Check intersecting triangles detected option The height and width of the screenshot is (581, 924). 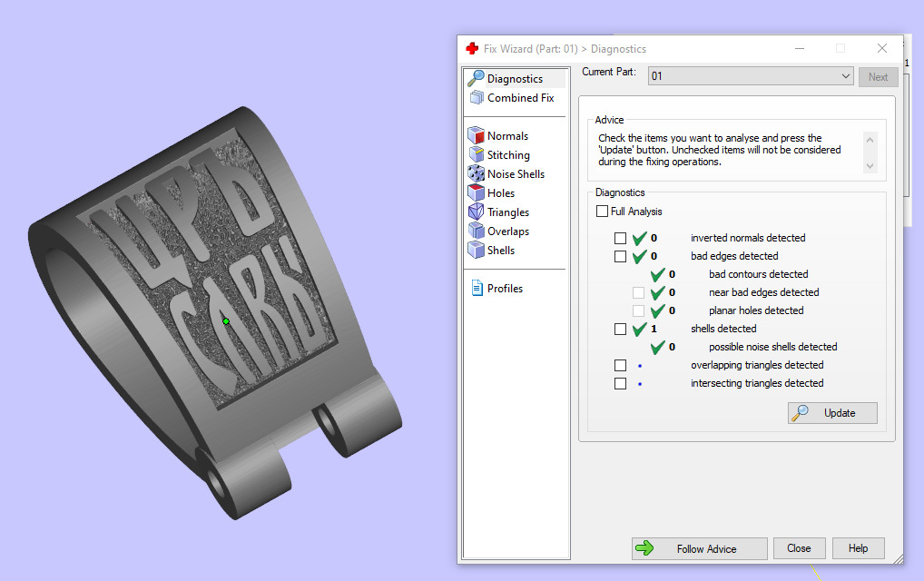tap(620, 384)
